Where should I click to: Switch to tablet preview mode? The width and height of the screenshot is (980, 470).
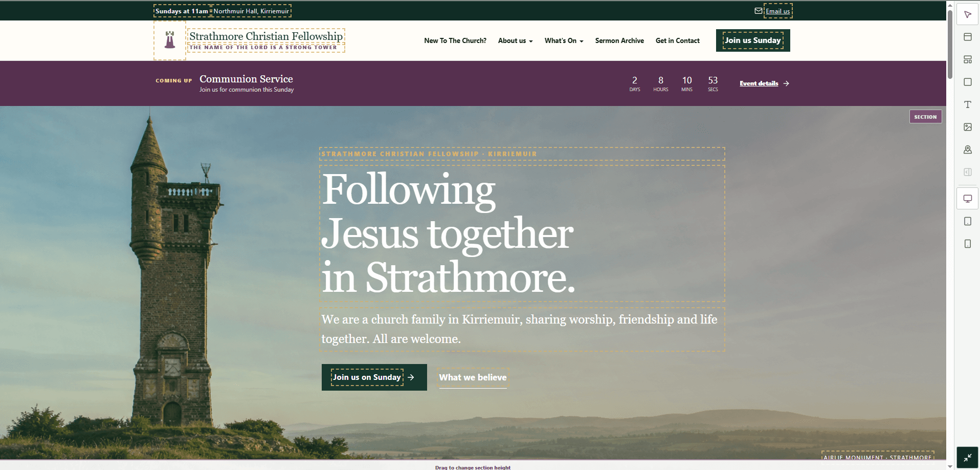point(967,221)
